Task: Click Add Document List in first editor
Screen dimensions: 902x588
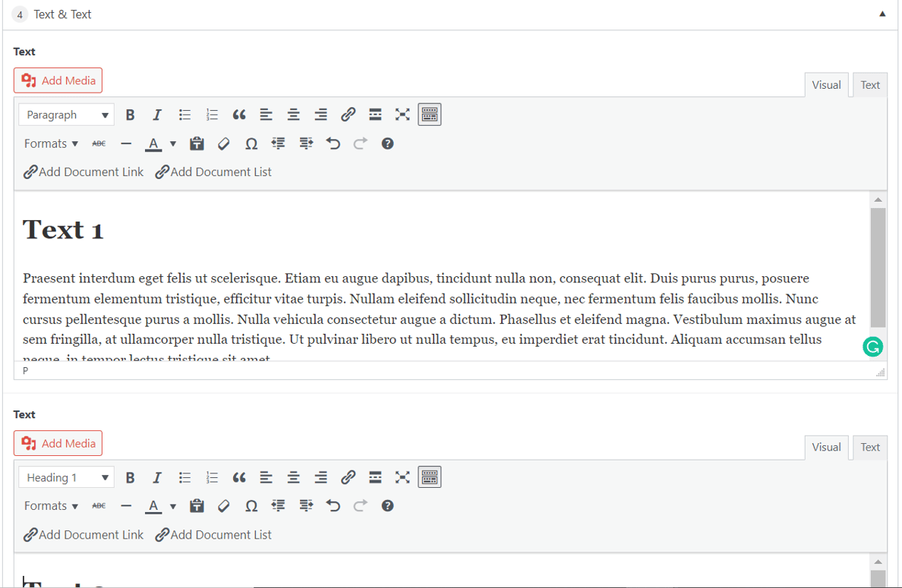Action: click(213, 172)
